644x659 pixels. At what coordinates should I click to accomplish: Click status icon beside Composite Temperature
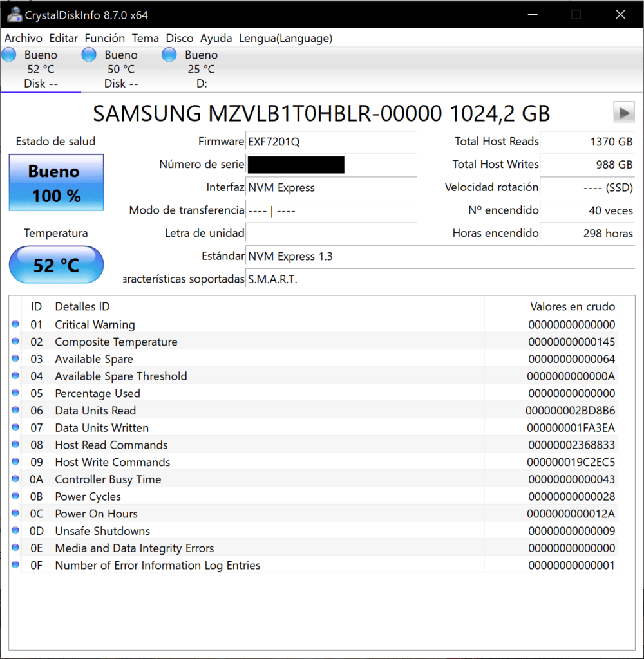pos(15,342)
